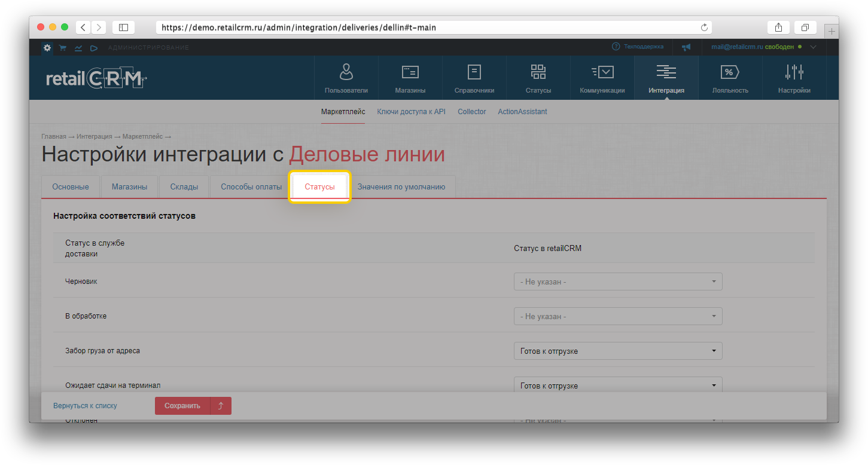This screenshot has height=465, width=868.
Task: Open the В обработке status dropdown
Action: (x=618, y=316)
